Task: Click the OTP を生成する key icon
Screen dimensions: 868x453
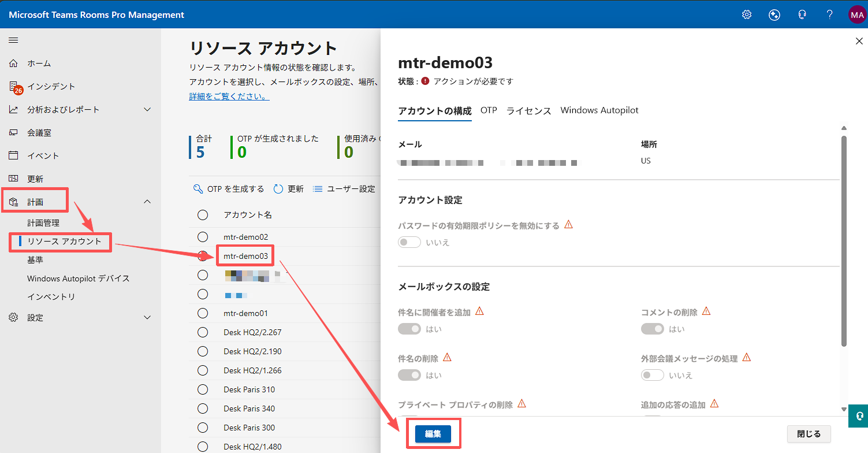Action: [198, 189]
